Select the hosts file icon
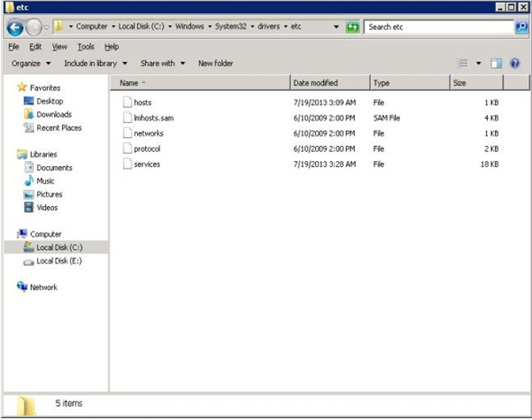 [127, 103]
